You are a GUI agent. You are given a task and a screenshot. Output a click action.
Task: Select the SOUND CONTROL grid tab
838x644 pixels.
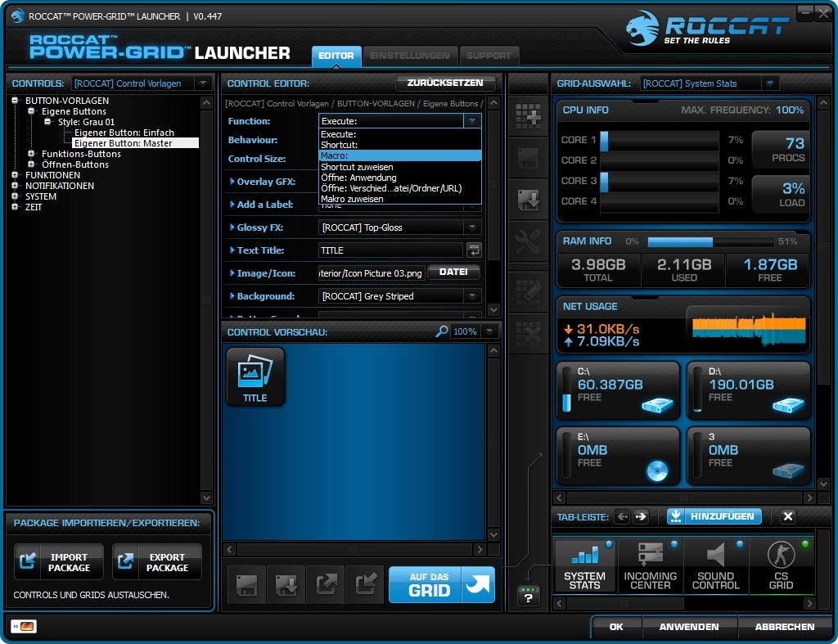pos(715,566)
